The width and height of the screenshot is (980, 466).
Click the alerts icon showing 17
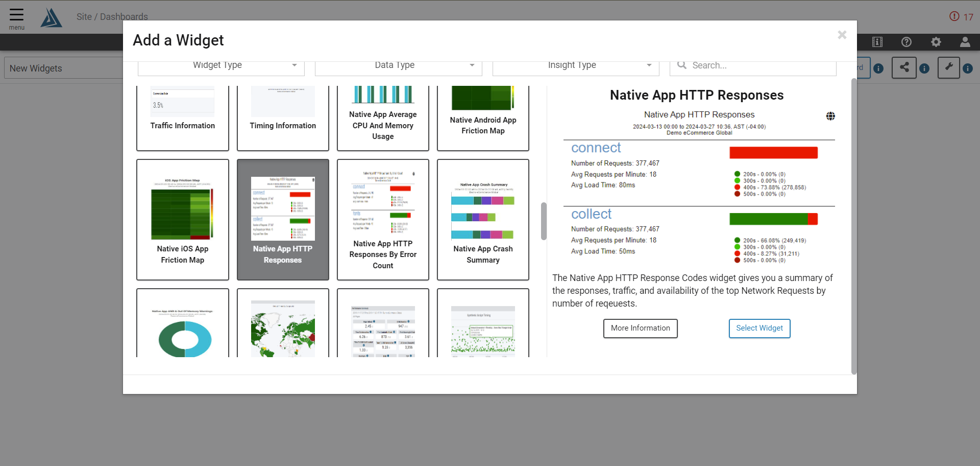coord(961,16)
